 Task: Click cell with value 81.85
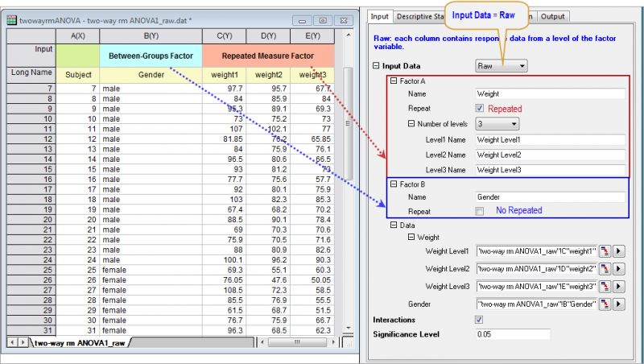pos(225,139)
